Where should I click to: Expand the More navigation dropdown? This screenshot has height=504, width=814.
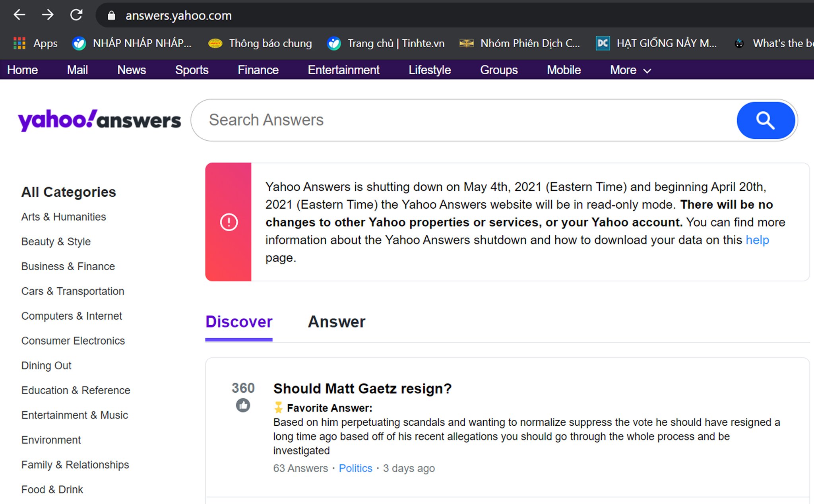coord(629,70)
